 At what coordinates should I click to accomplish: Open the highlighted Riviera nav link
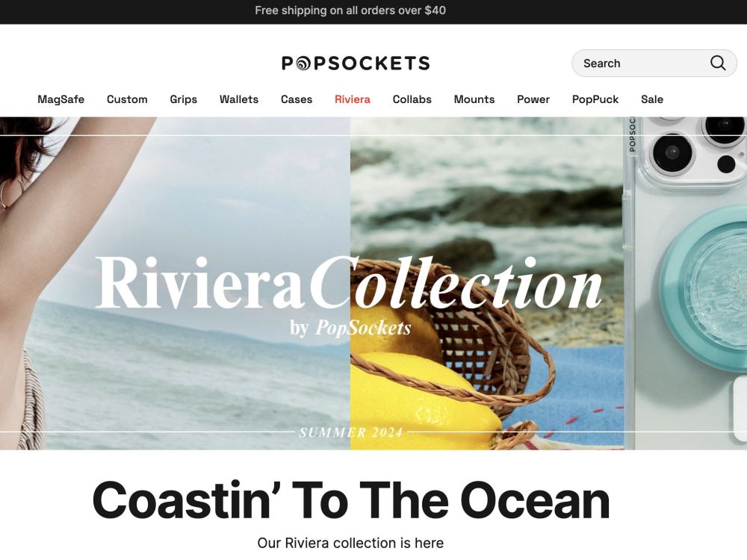point(353,99)
